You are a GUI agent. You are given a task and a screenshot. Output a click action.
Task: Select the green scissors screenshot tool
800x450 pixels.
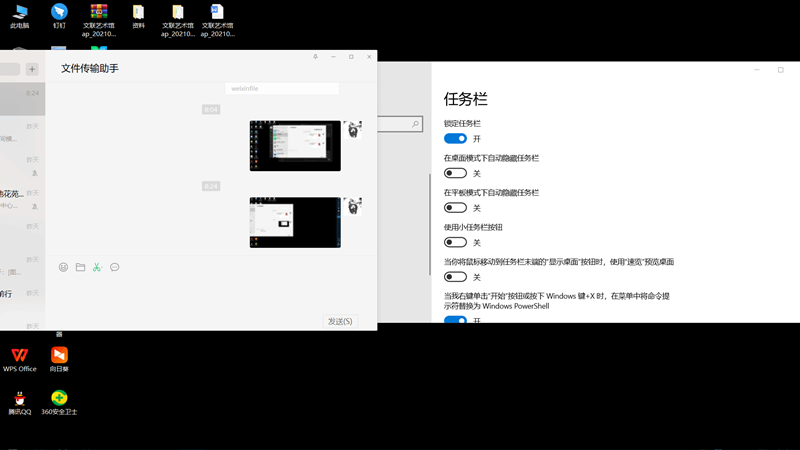(x=97, y=267)
